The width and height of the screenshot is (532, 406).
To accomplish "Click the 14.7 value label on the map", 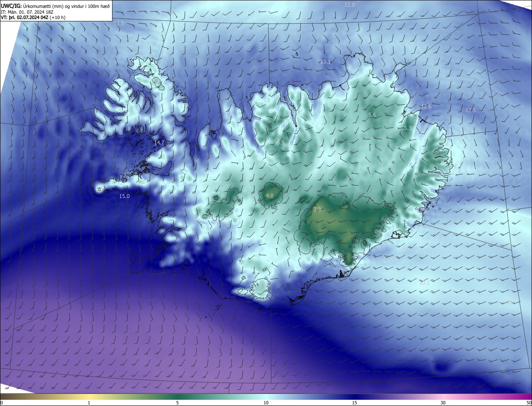I will coord(159,142).
